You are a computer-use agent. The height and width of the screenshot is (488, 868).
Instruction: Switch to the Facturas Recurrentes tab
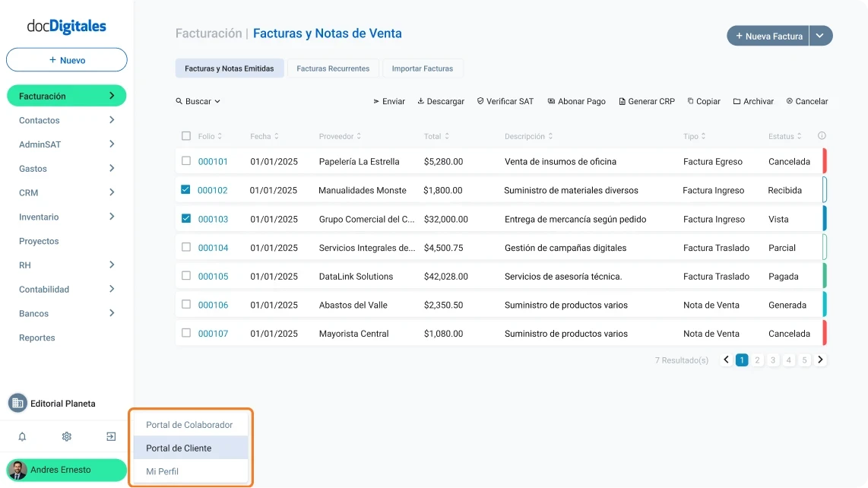click(x=333, y=68)
